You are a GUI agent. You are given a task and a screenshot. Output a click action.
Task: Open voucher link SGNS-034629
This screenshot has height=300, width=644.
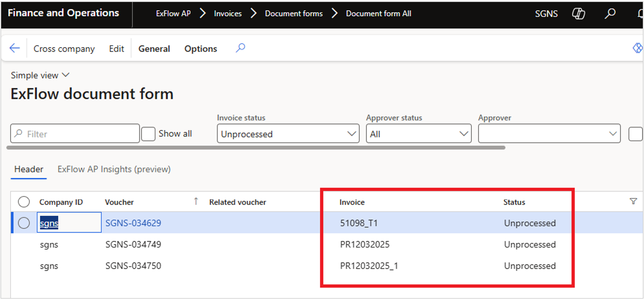point(133,223)
